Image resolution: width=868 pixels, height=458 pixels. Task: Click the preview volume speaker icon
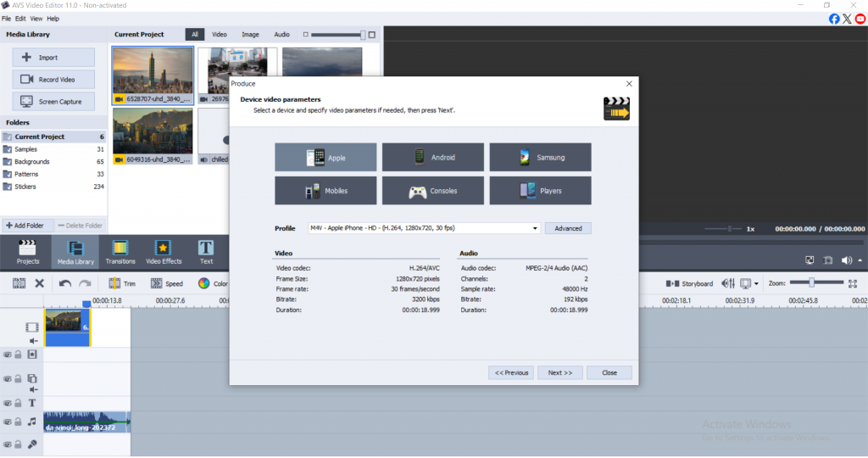[x=847, y=260]
